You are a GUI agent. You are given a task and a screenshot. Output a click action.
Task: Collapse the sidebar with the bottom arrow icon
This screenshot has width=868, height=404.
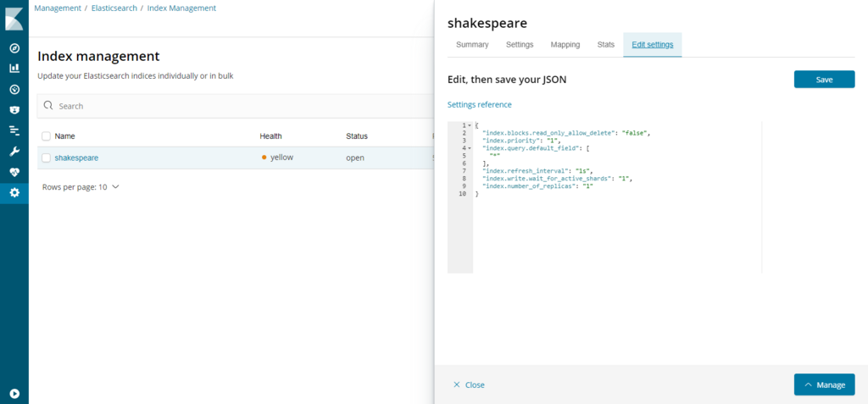click(15, 394)
